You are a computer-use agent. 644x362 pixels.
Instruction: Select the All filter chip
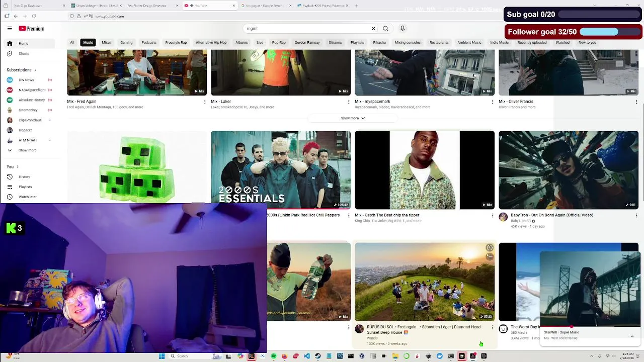pyautogui.click(x=72, y=42)
